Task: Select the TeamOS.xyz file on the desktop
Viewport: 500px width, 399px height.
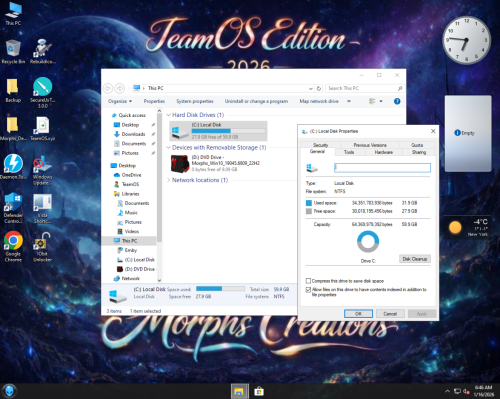Action: 43,129
